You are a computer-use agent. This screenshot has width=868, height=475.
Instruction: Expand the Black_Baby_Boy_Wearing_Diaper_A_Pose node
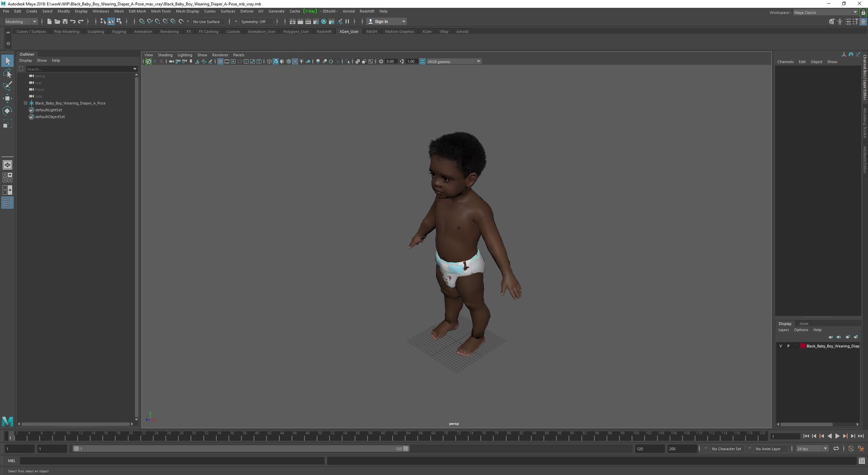25,103
